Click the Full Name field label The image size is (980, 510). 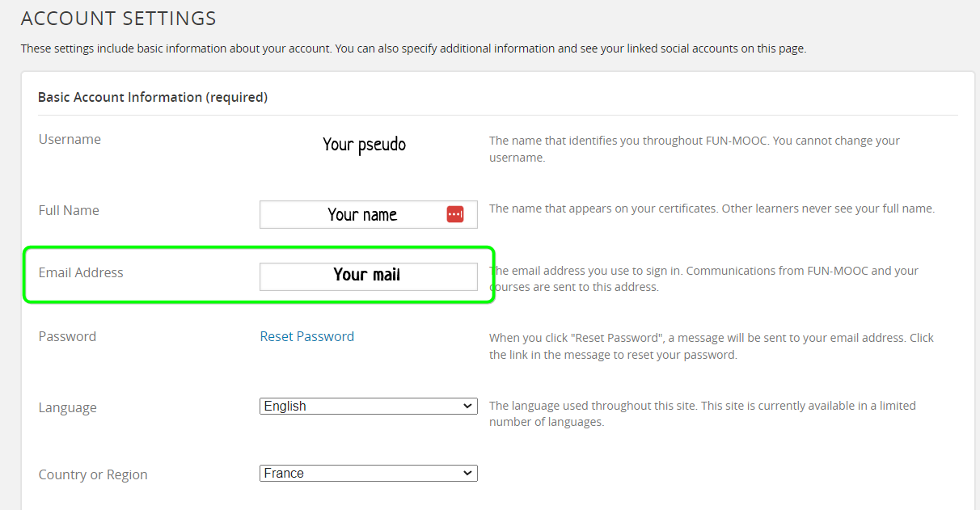point(69,210)
